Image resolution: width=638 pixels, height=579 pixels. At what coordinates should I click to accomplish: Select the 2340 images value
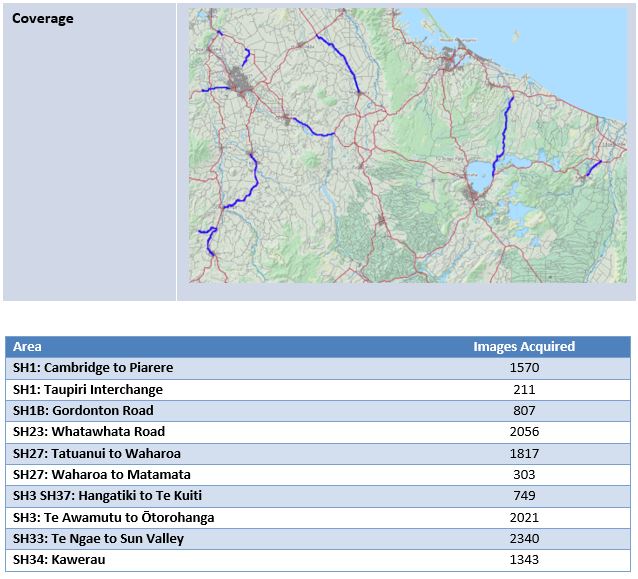coord(523,539)
